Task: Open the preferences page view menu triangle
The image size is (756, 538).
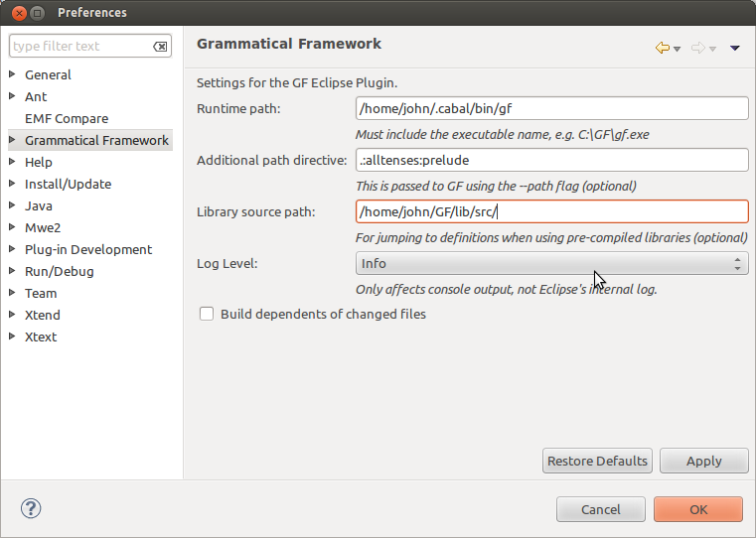Action: coord(735,48)
